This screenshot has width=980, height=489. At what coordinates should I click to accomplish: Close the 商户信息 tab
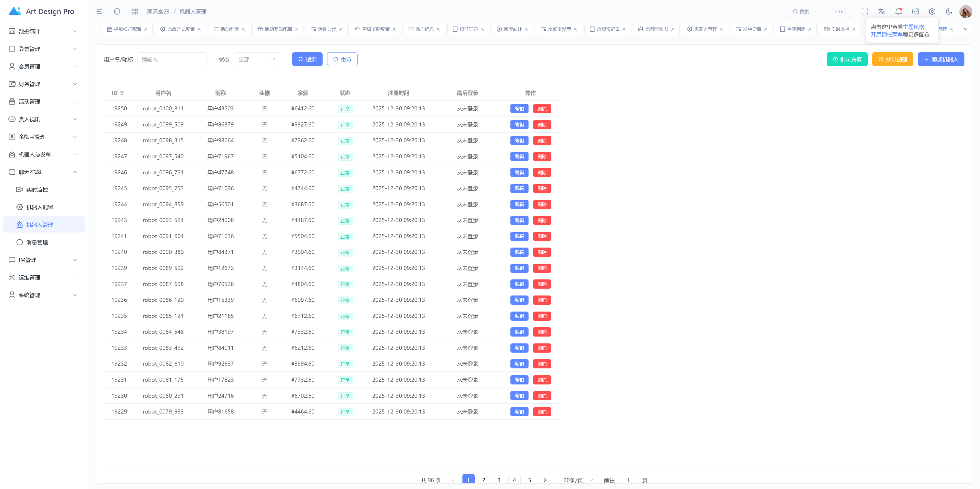tap(438, 29)
